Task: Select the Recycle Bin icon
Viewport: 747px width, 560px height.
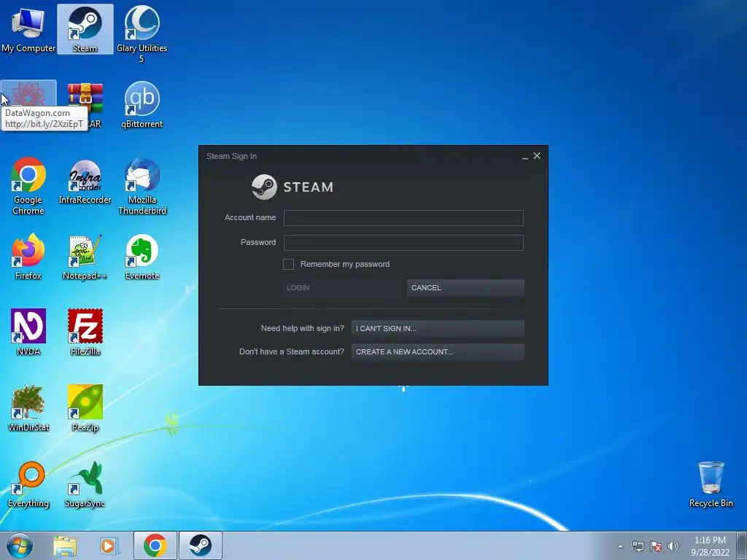Action: [711, 483]
